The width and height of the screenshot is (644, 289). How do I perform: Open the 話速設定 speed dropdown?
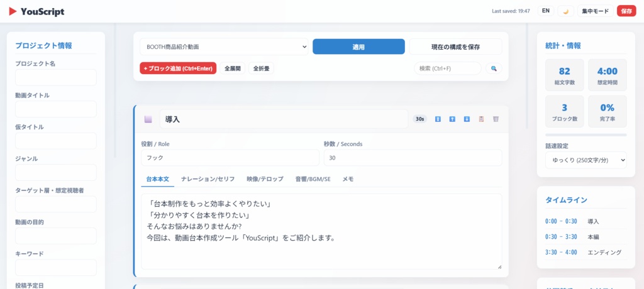[586, 160]
